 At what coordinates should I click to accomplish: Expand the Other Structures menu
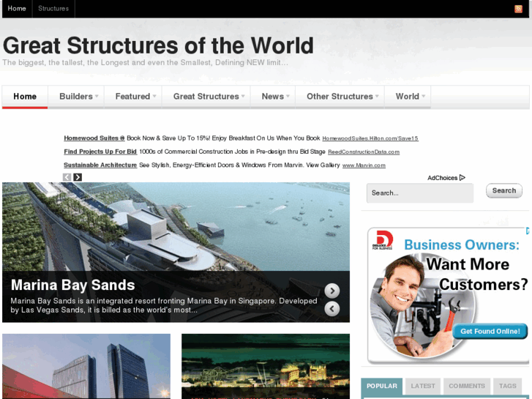[340, 97]
